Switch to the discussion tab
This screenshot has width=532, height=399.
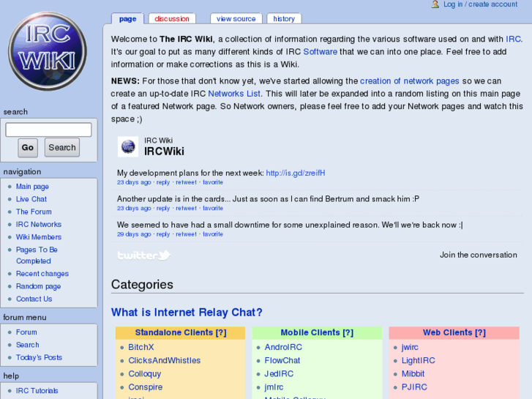tap(172, 19)
